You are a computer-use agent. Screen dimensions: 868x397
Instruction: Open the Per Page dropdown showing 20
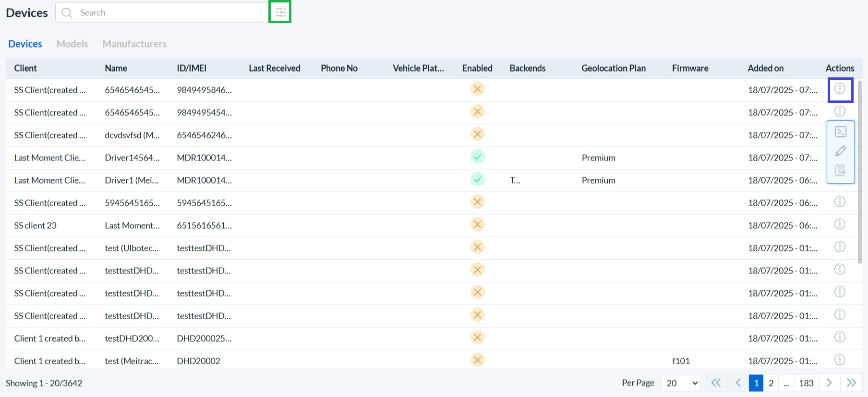click(x=681, y=383)
